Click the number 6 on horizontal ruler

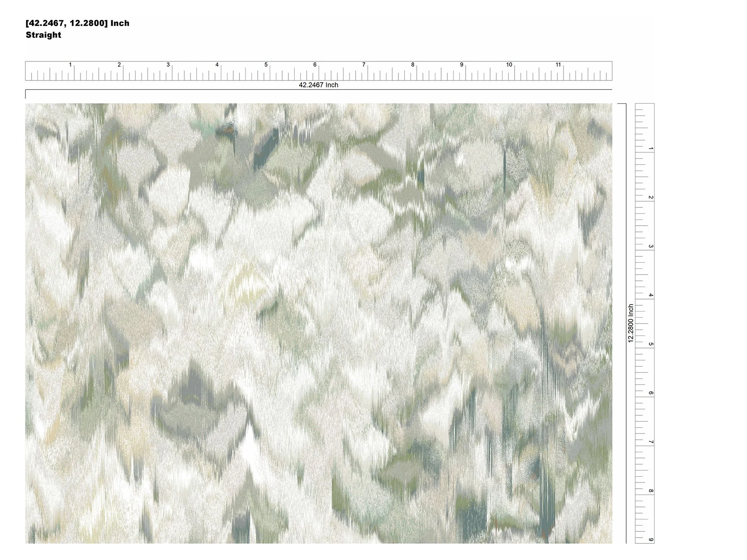click(315, 65)
